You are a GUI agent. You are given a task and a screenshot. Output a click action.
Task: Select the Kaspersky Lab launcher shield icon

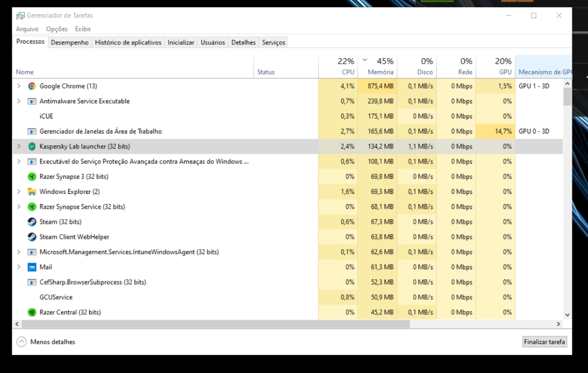click(x=32, y=146)
